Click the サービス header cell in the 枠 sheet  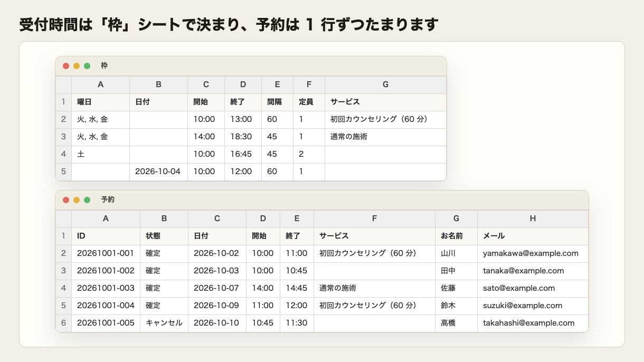point(386,102)
